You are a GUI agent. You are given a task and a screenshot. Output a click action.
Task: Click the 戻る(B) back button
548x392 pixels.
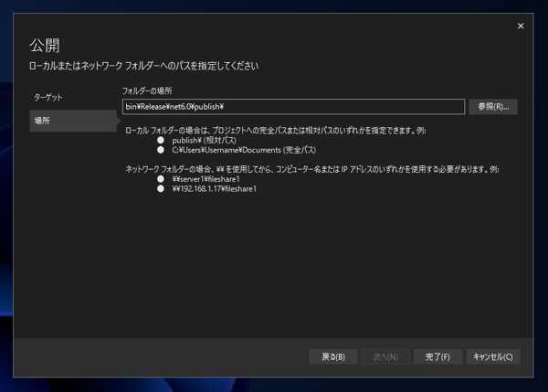tap(333, 356)
